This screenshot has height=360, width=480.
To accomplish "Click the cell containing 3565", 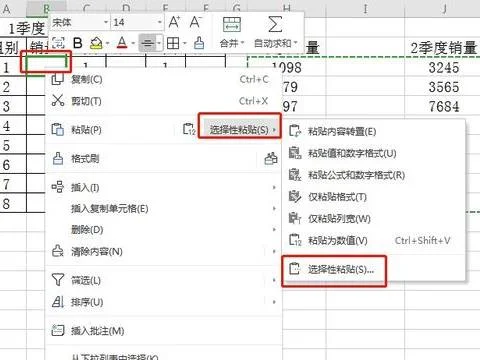I will coord(443,87).
